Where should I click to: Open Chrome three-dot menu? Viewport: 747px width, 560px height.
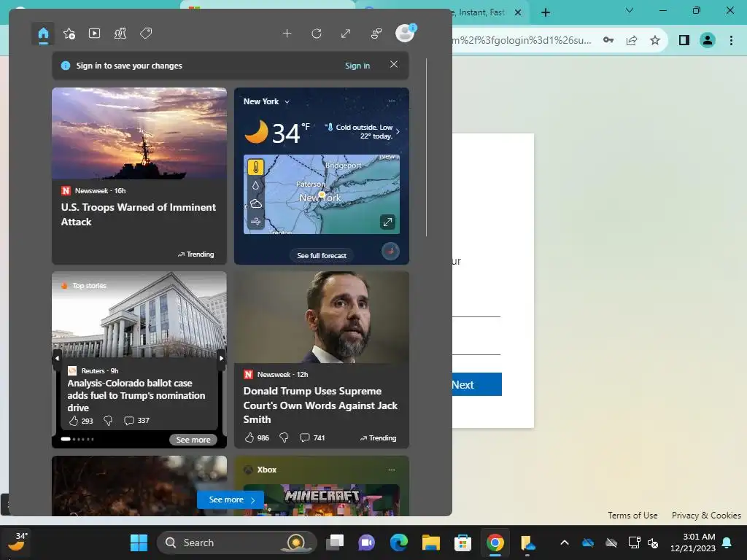click(731, 40)
